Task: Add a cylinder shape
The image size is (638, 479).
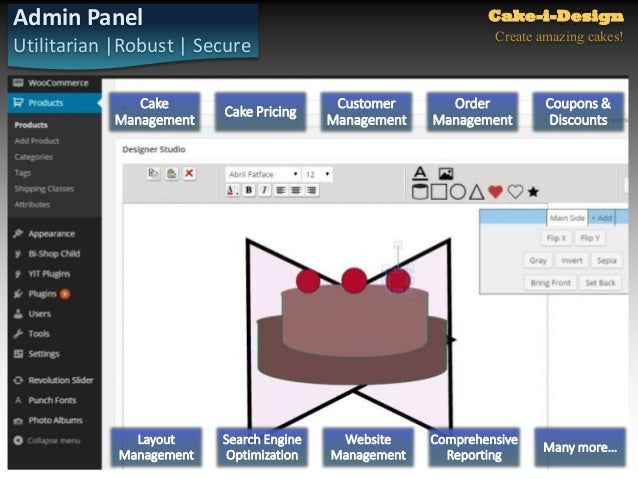Action: coord(420,192)
